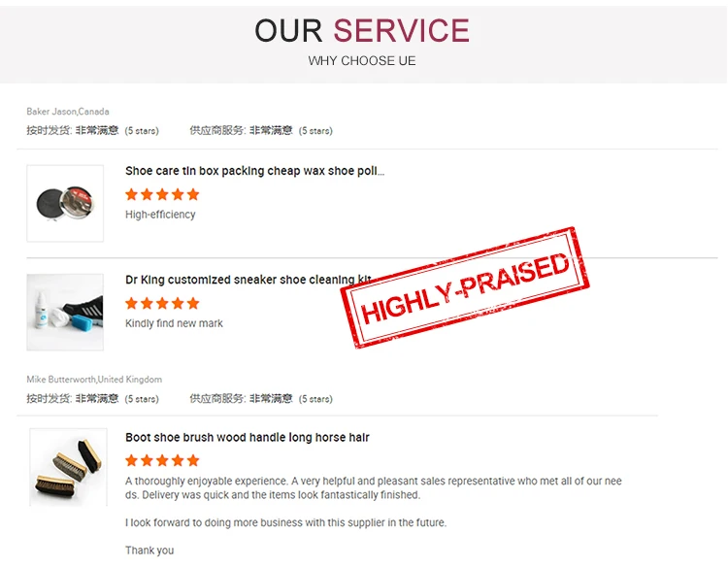Click the star rating under boot shoe brush

coord(162,461)
